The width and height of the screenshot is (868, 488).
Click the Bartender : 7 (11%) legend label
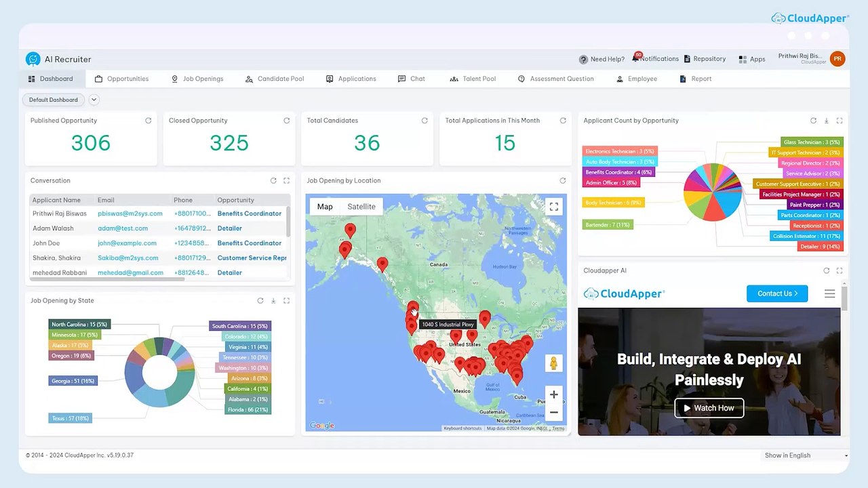pyautogui.click(x=608, y=224)
